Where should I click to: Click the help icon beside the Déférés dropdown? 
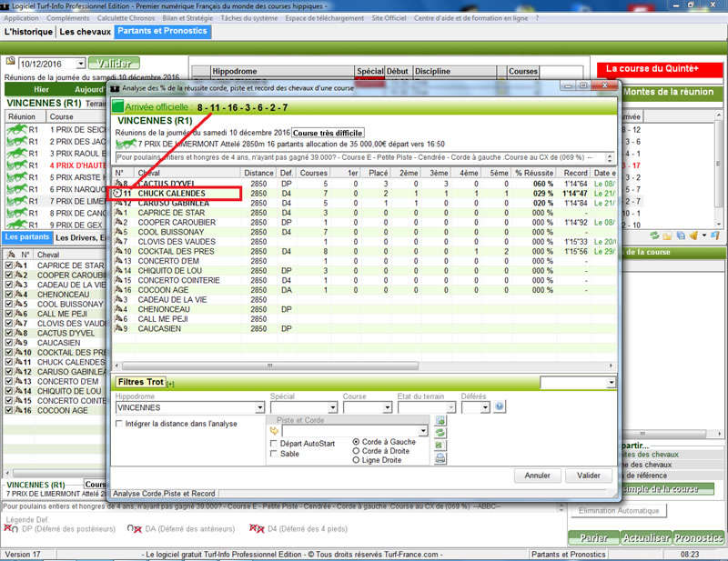click(x=499, y=407)
